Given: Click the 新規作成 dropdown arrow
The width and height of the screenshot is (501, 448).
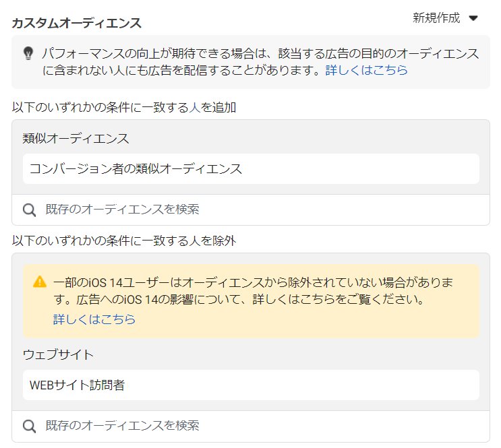Looking at the screenshot, I should coord(473,18).
